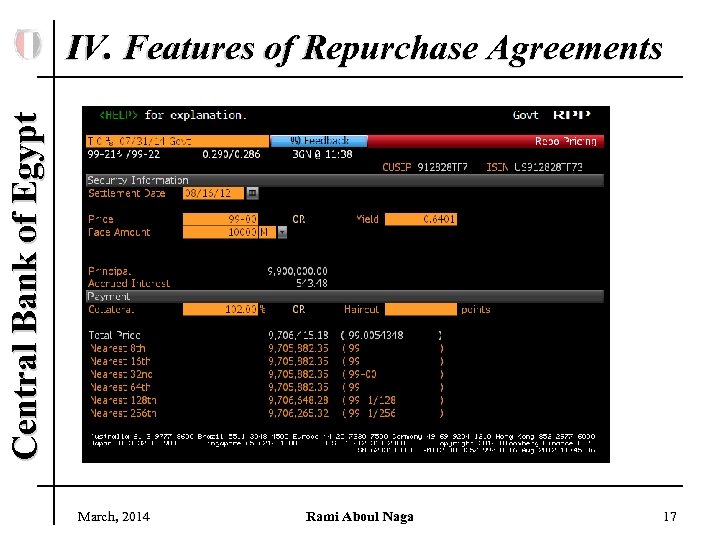
Task: Select the BGN @ 11:38 source text
Action: point(322,154)
